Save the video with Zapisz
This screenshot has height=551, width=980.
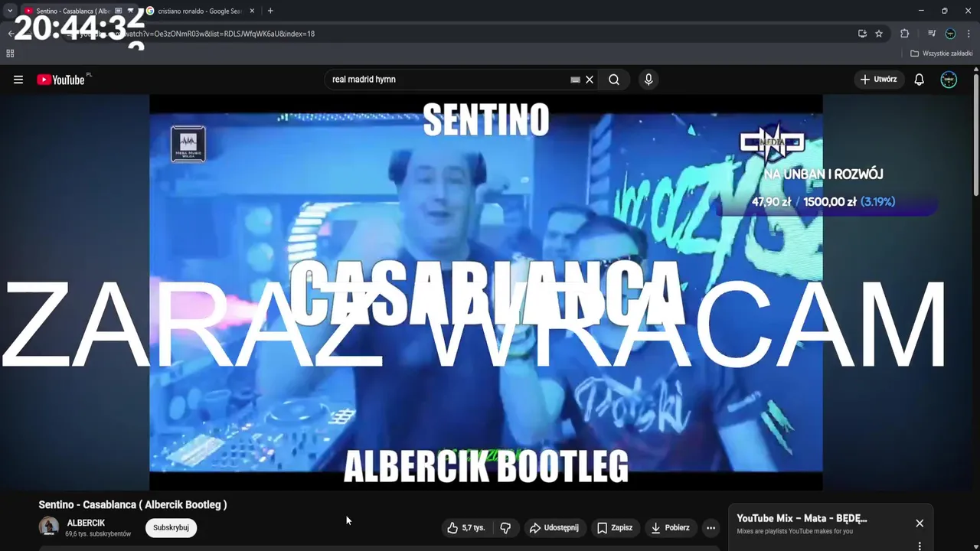pyautogui.click(x=615, y=528)
